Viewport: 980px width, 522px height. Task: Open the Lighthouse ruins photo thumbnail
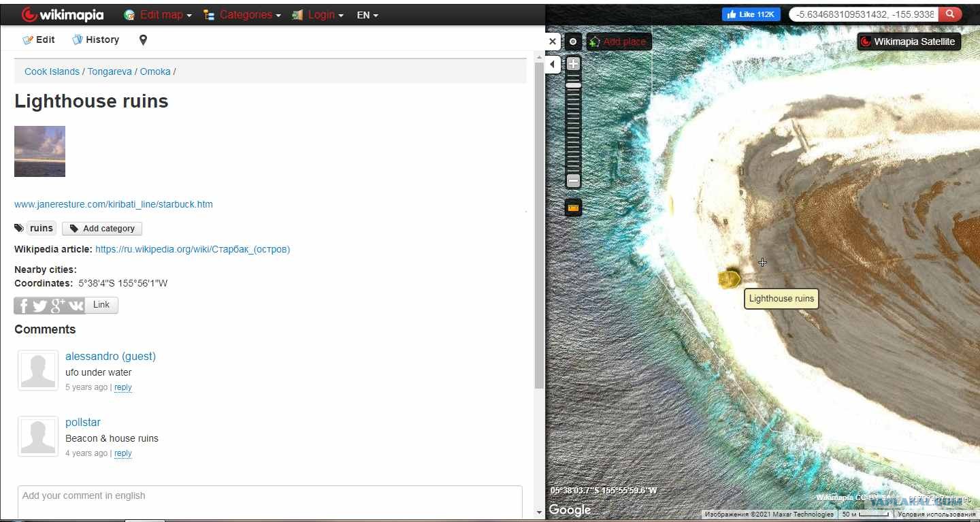(x=39, y=151)
